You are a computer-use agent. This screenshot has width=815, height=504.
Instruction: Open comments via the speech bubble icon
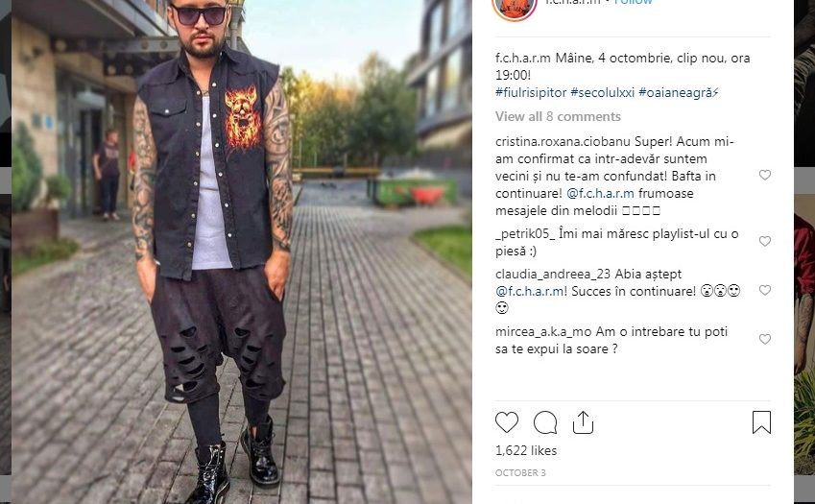tap(545, 422)
